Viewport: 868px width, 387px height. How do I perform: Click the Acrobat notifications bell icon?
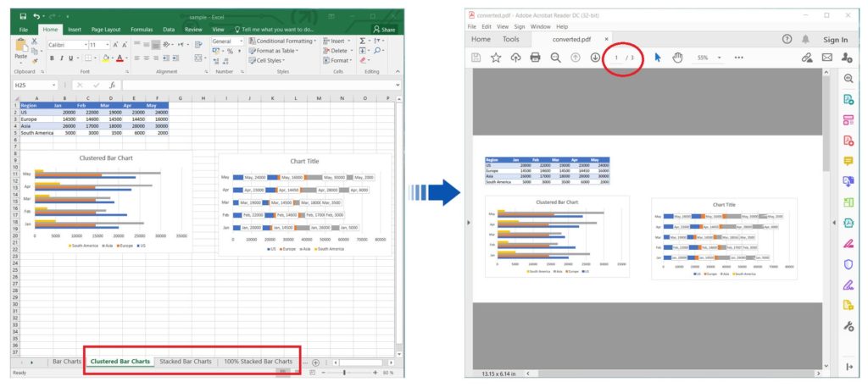(x=805, y=39)
